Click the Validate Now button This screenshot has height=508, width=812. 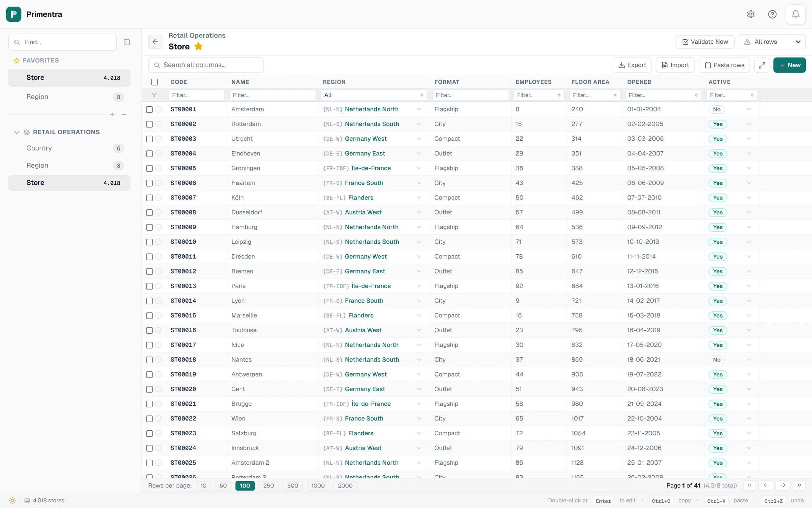pos(705,42)
